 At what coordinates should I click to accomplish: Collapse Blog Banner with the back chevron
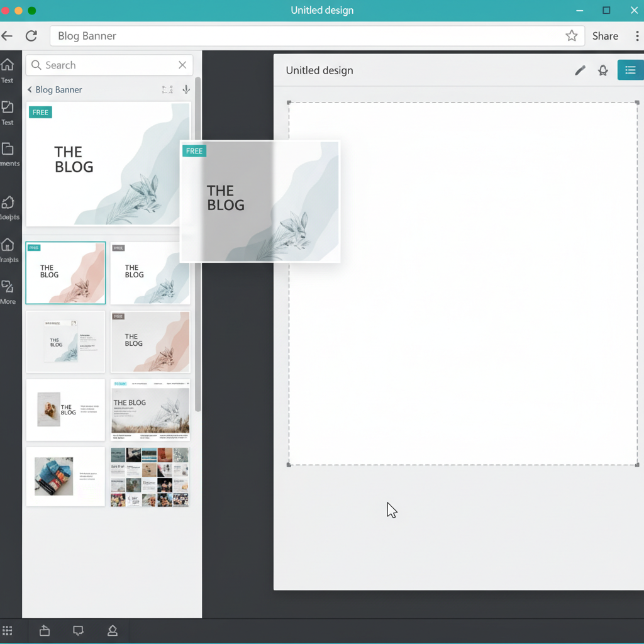click(29, 89)
